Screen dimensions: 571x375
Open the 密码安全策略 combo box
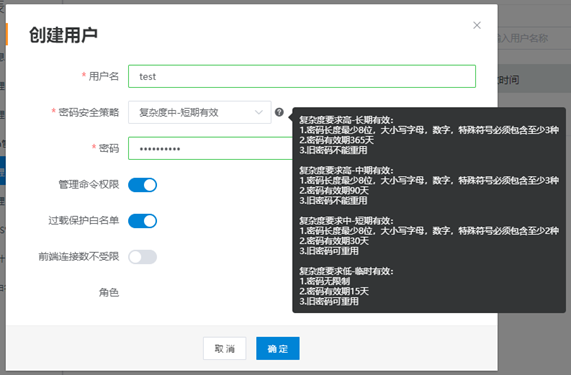200,112
